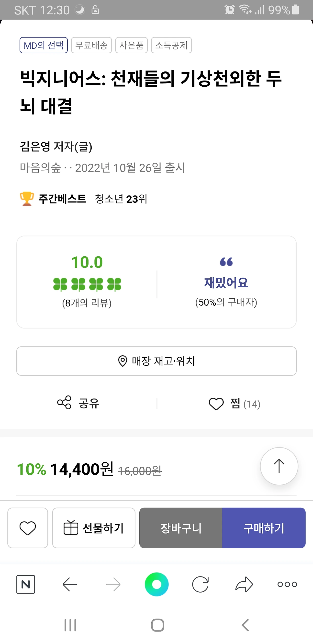Tap the 공유 share option
The image size is (313, 644).
click(x=78, y=403)
